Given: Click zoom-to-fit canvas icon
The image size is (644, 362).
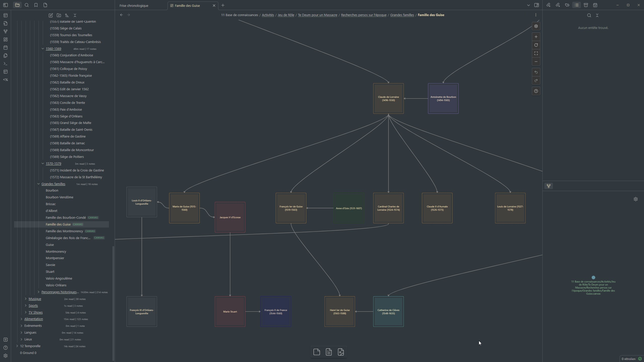Looking at the screenshot, I should 536,53.
